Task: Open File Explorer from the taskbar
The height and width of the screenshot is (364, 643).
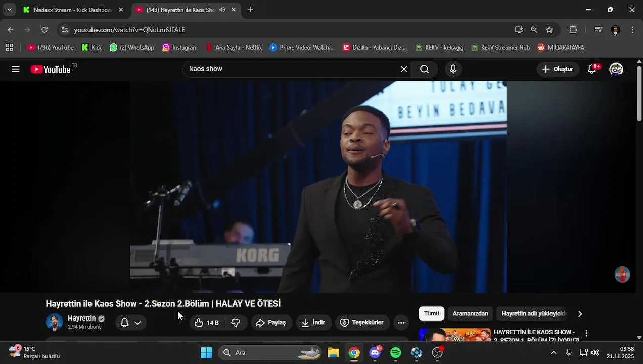Action: (x=333, y=353)
